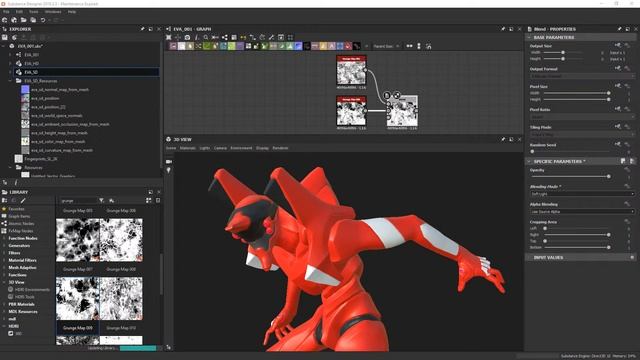Open the Tools menu
Image resolution: width=640 pixels, height=360 pixels.
click(33, 12)
